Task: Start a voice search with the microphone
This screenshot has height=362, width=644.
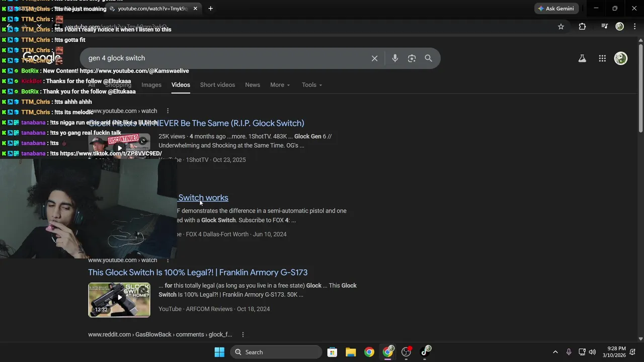Action: point(395,58)
